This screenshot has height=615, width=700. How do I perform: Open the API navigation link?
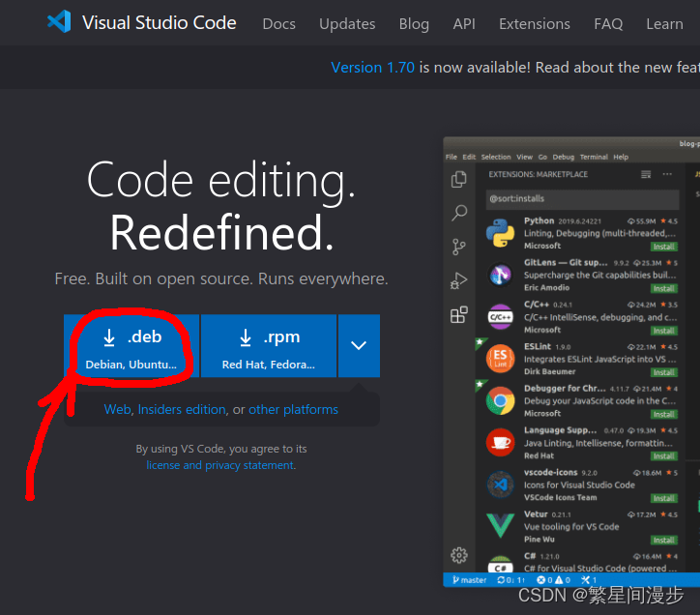click(x=464, y=23)
